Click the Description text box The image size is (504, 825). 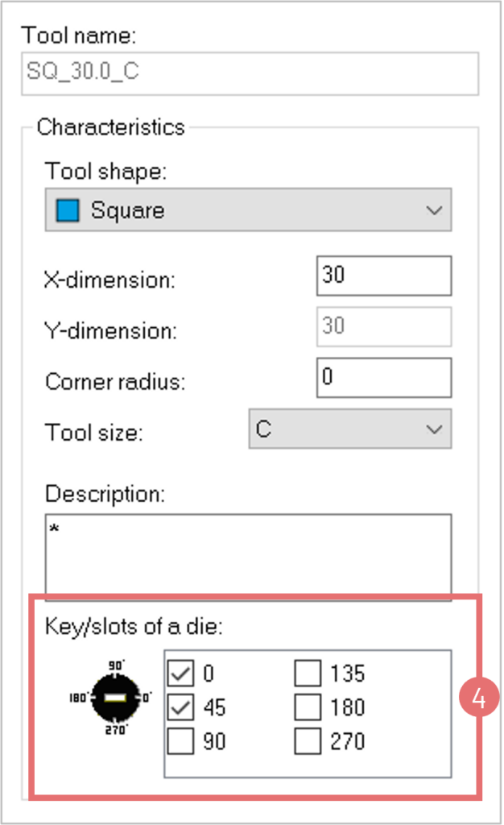tap(248, 558)
